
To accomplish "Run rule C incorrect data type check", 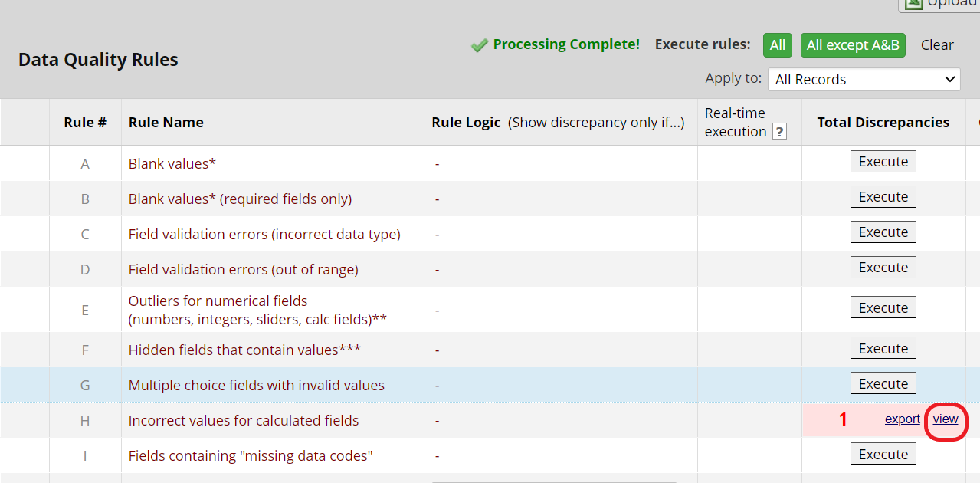I will pyautogui.click(x=883, y=232).
